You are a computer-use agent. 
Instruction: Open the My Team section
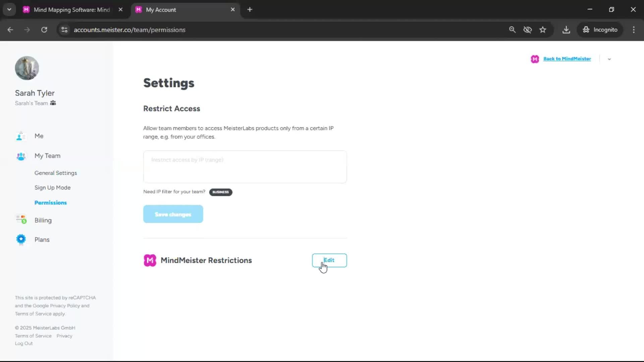pos(47,156)
